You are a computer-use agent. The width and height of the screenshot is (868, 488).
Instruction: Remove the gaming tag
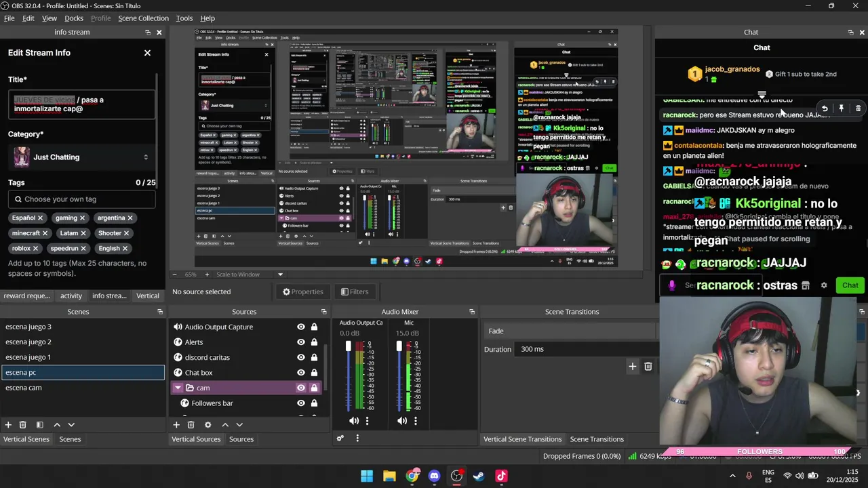coord(82,218)
